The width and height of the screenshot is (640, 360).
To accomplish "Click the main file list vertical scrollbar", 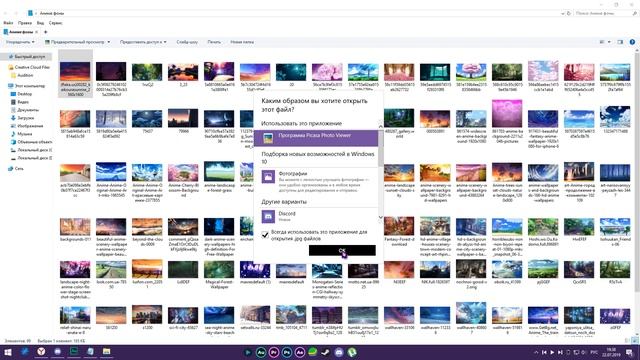I will tap(637, 171).
